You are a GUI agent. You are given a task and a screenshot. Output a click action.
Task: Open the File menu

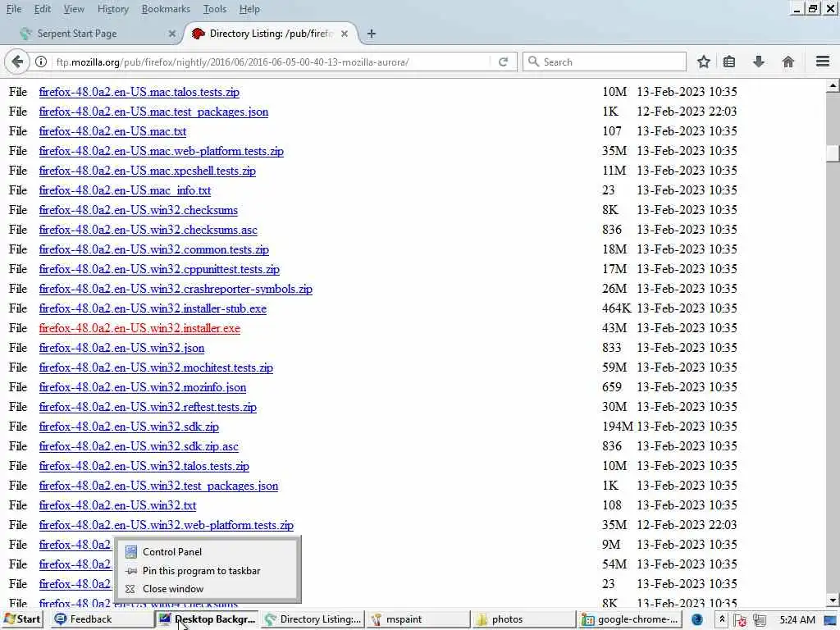point(13,9)
